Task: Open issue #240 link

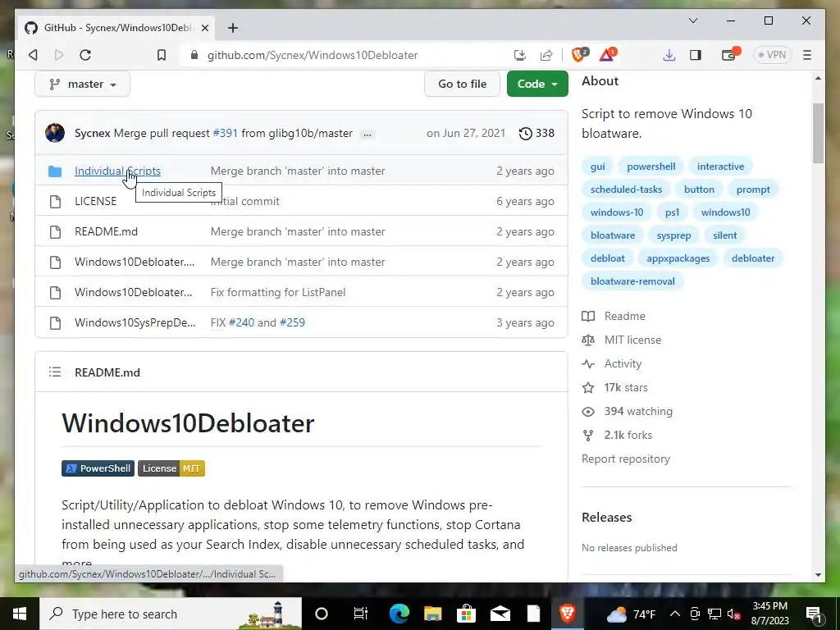Action: (x=242, y=322)
